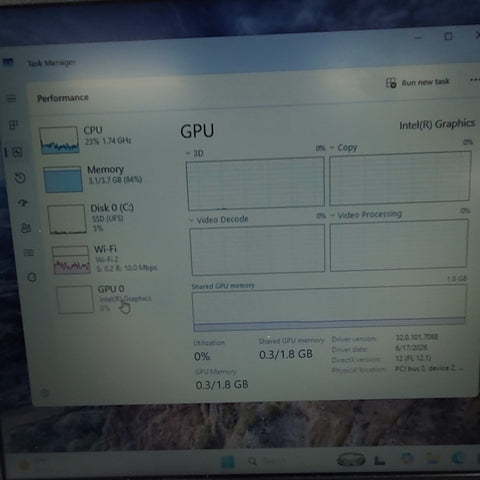Click the 3D engine graph
The width and height of the screenshot is (480, 480).
coord(256,183)
